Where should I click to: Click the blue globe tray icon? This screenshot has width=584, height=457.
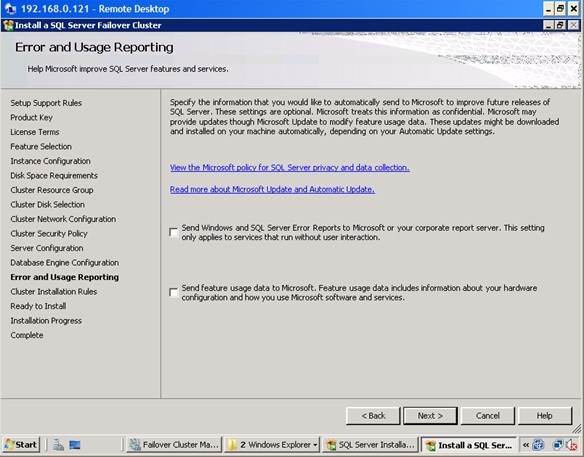tap(539, 445)
